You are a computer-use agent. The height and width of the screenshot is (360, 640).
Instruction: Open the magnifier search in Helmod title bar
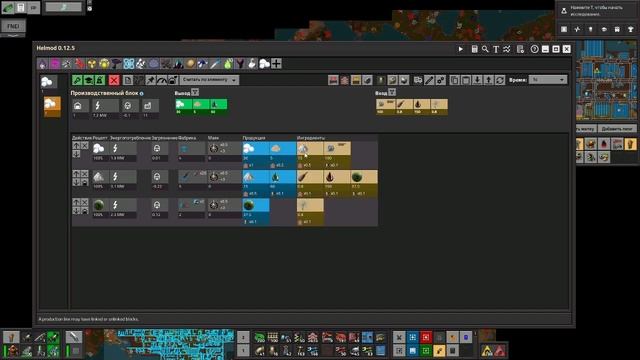tap(485, 49)
